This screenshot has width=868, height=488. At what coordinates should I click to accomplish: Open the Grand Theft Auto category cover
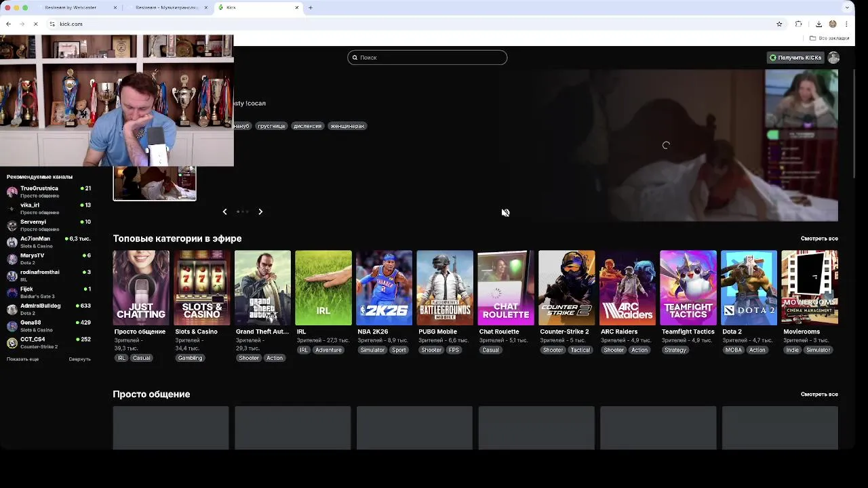pyautogui.click(x=262, y=288)
